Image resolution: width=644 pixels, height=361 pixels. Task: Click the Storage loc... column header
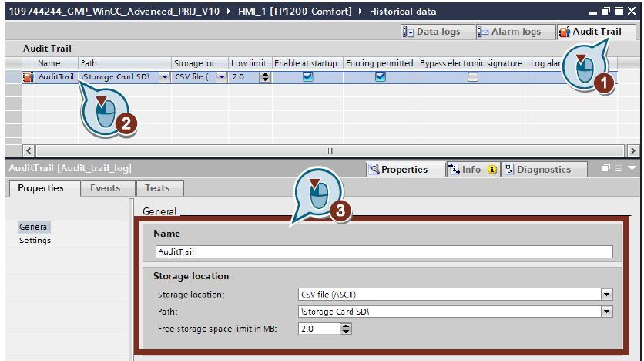tap(200, 63)
